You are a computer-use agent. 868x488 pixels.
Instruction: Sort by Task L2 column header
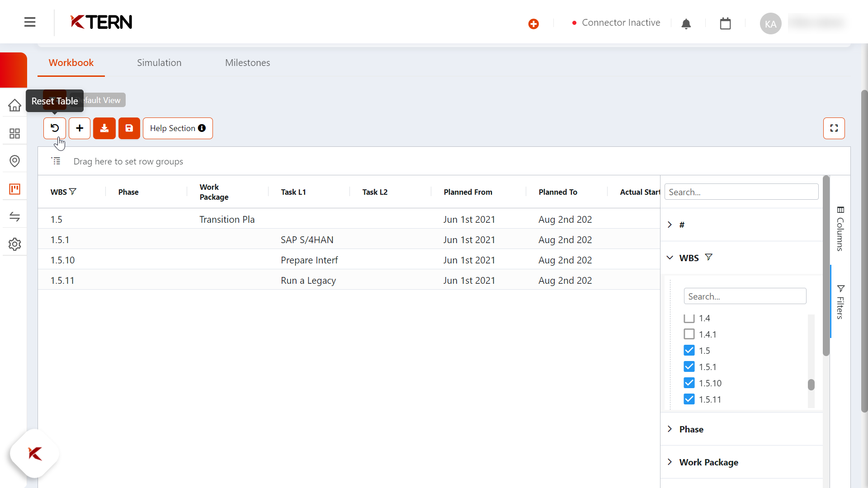(x=375, y=192)
